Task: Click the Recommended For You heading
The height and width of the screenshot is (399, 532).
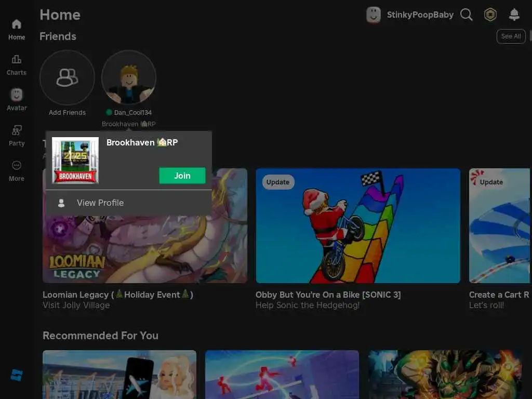Action: [100, 336]
